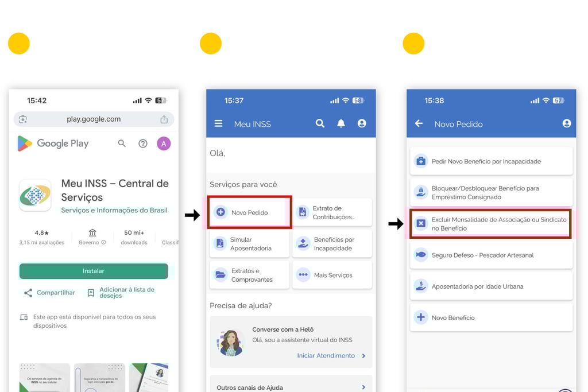Tap the search icon in the Meu INSS header
This screenshot has height=392, width=588.
coord(320,123)
